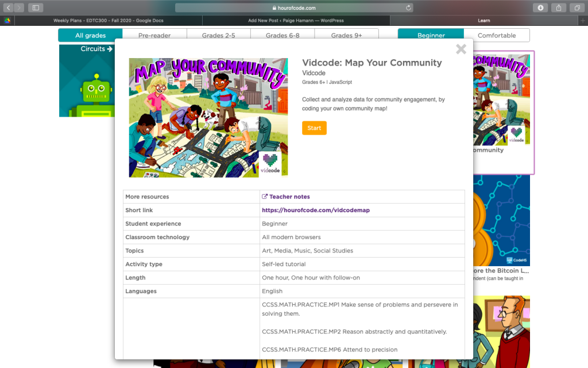Go back with Safari's back arrow
The width and height of the screenshot is (588, 368).
[x=8, y=7]
